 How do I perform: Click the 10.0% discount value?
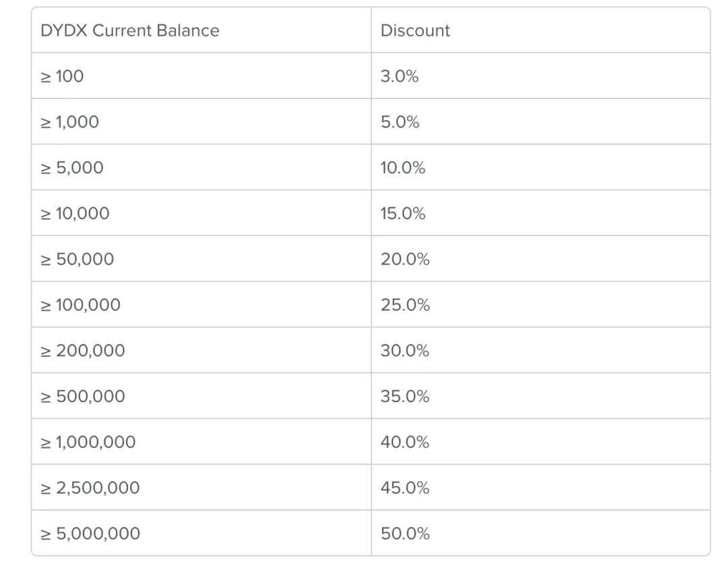point(402,167)
